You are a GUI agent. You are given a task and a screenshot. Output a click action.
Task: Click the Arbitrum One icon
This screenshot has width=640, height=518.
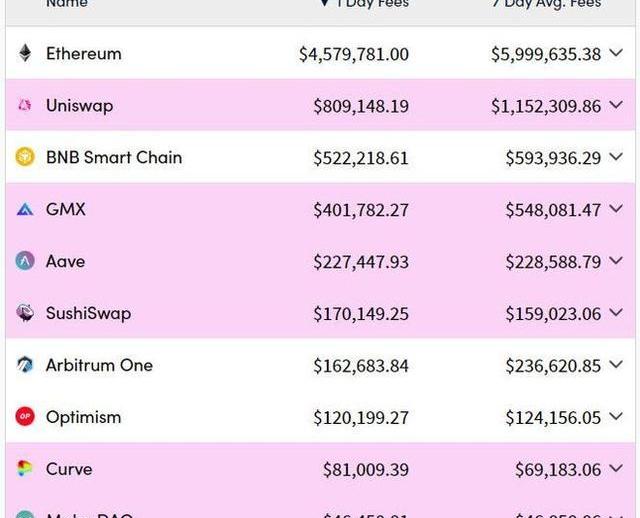coord(25,366)
